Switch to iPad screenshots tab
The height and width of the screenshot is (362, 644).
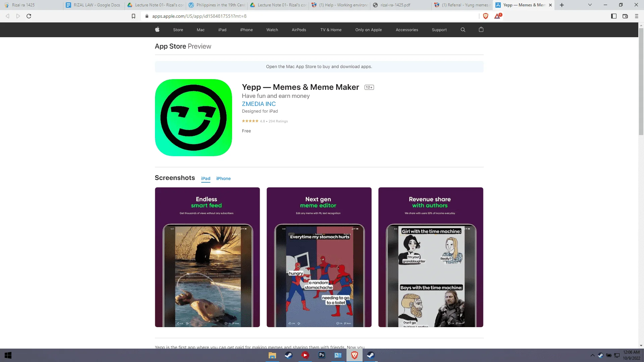pyautogui.click(x=206, y=179)
